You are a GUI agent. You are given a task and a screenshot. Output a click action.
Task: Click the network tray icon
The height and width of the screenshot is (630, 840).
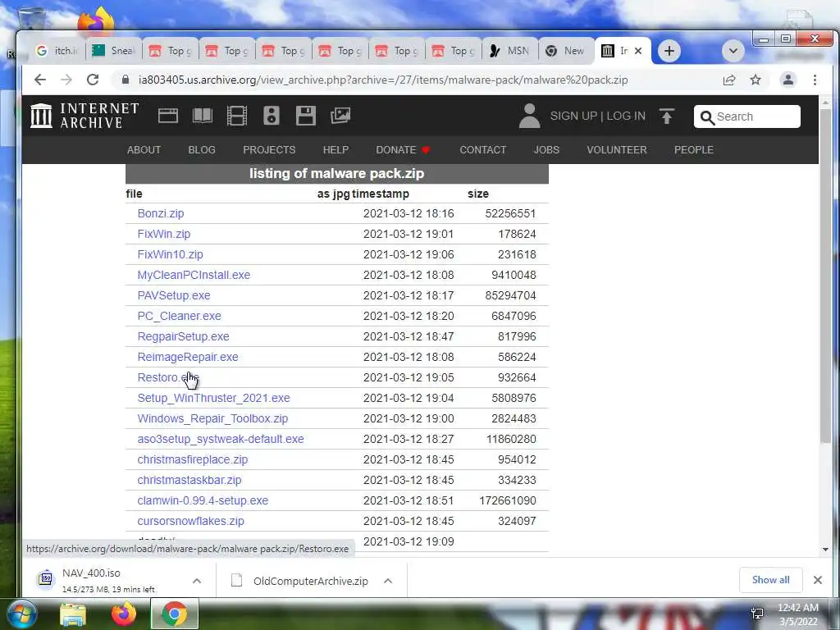tap(757, 614)
